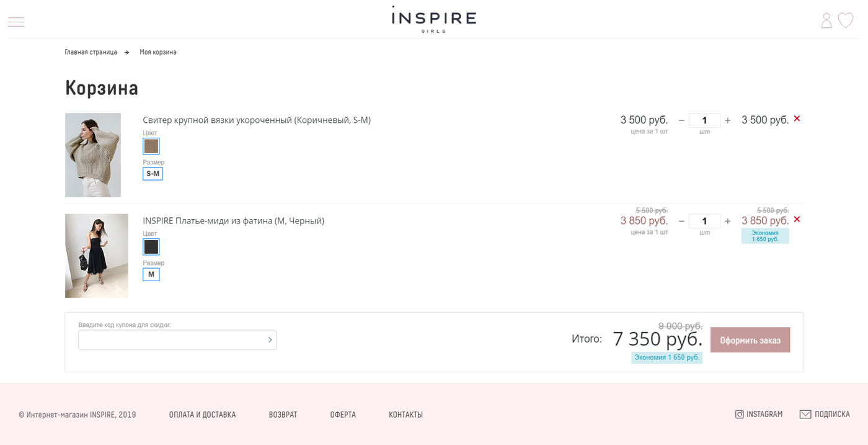
Task: Click the Оформить заказ button
Action: click(750, 340)
